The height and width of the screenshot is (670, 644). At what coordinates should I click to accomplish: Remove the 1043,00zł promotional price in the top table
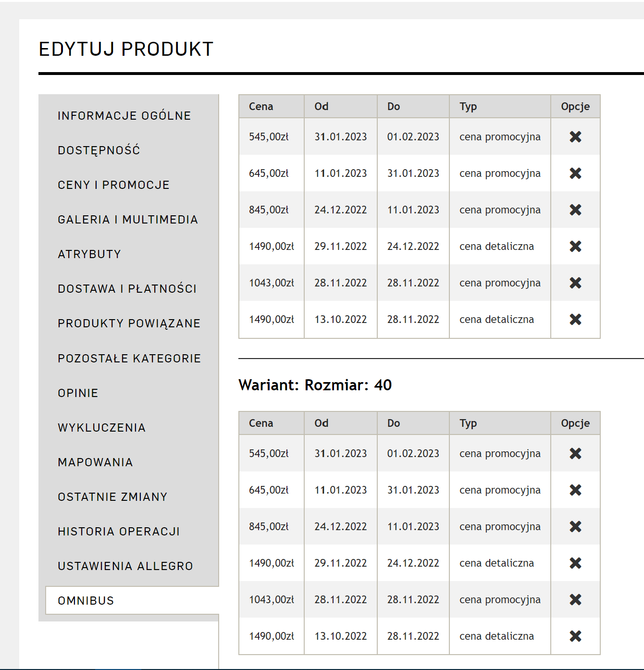pos(575,283)
